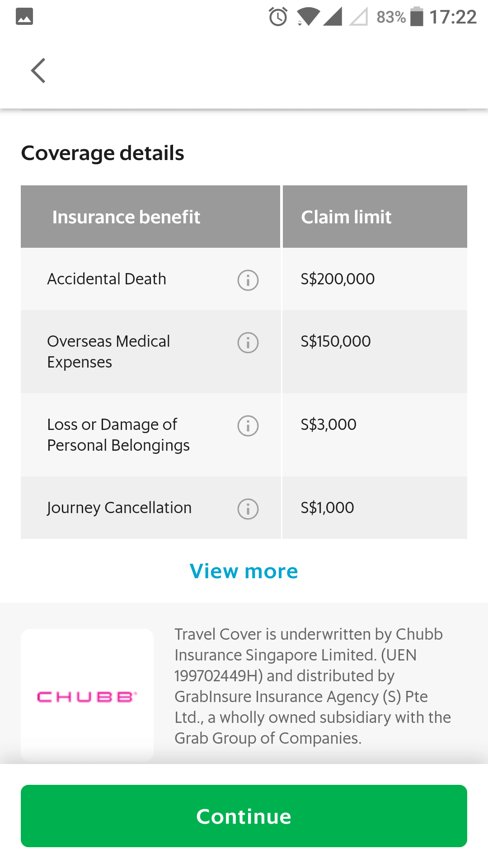
Task: Tap the Accidental Death benefit label
Action: [107, 279]
